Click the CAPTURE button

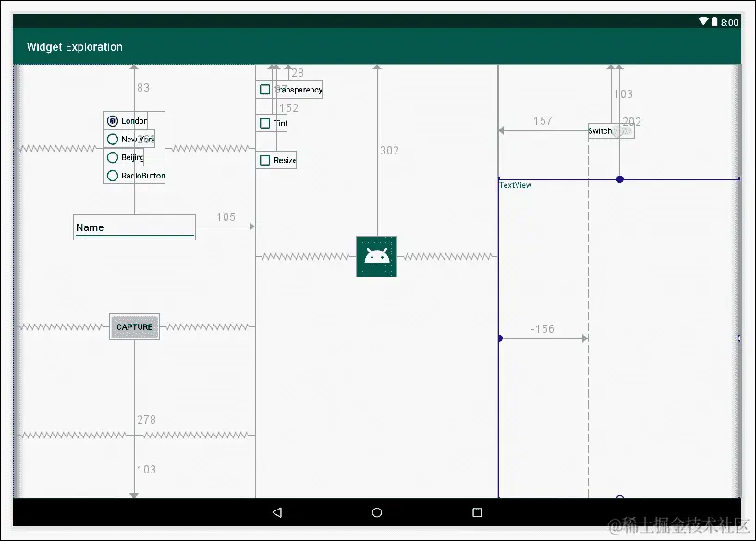click(135, 326)
